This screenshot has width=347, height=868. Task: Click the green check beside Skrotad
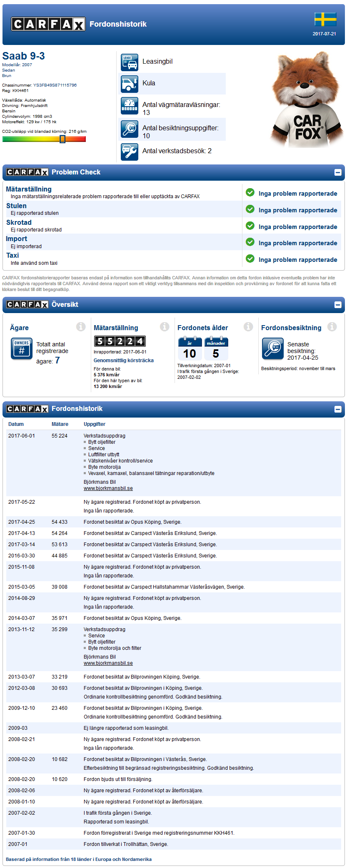coord(250,226)
